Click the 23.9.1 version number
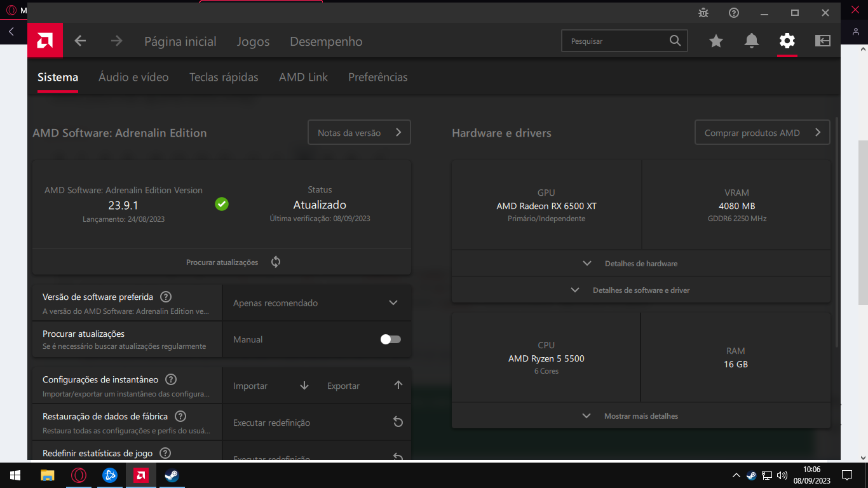Image resolution: width=868 pixels, height=488 pixels. click(x=123, y=205)
